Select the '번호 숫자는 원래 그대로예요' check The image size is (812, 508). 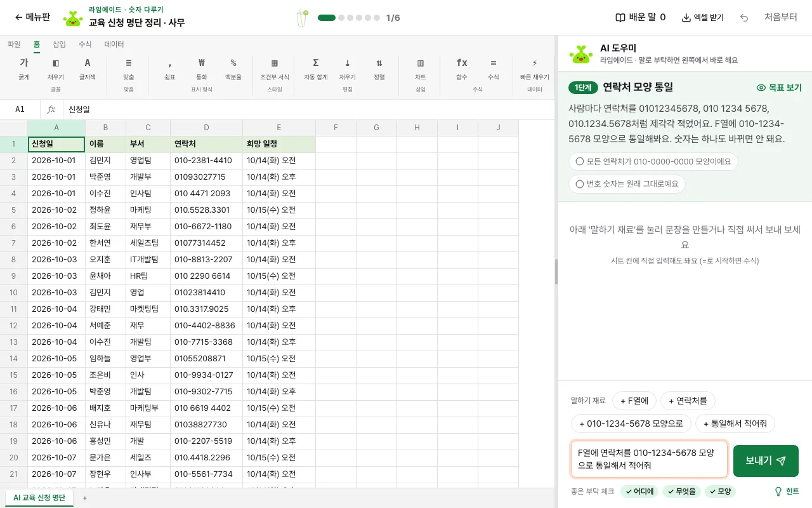[627, 184]
